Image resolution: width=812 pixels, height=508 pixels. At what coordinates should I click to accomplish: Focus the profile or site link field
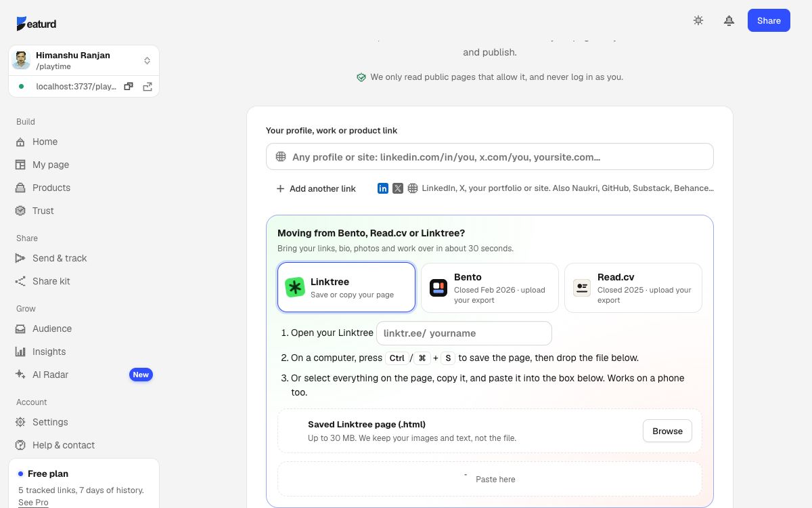(x=490, y=156)
